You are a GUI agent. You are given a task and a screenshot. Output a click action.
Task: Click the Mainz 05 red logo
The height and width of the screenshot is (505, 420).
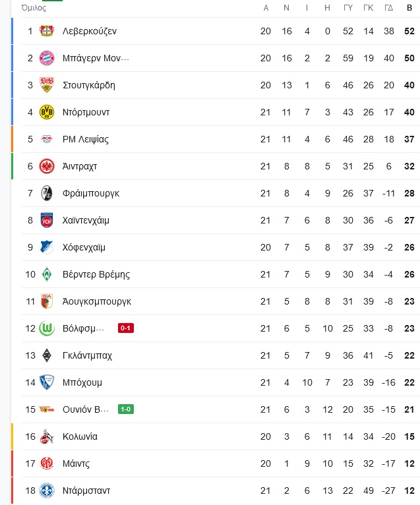click(47, 463)
